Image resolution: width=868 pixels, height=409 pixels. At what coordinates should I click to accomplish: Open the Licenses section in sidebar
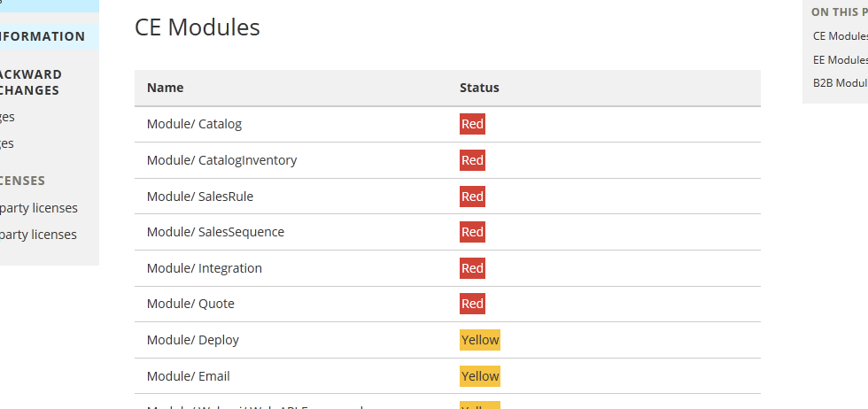tap(22, 181)
